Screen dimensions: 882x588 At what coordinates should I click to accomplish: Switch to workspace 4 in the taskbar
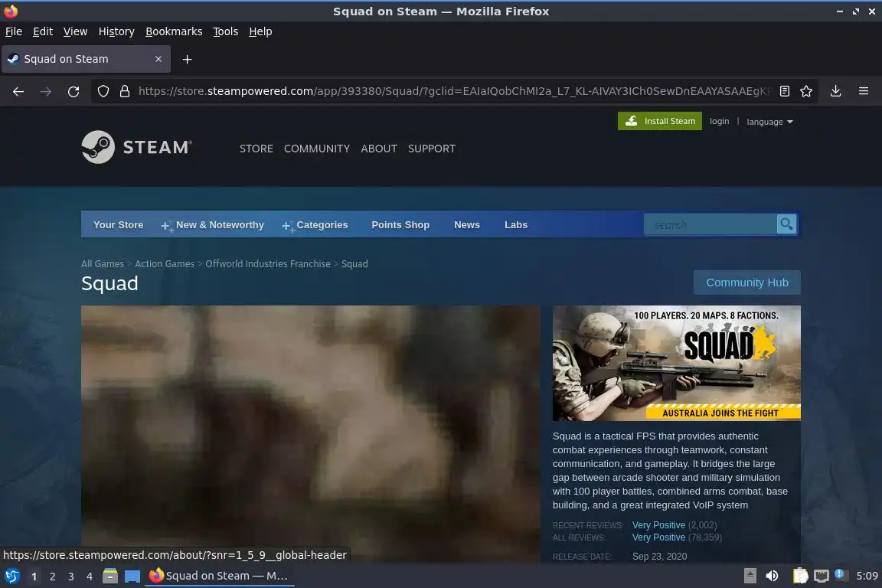pos(89,577)
